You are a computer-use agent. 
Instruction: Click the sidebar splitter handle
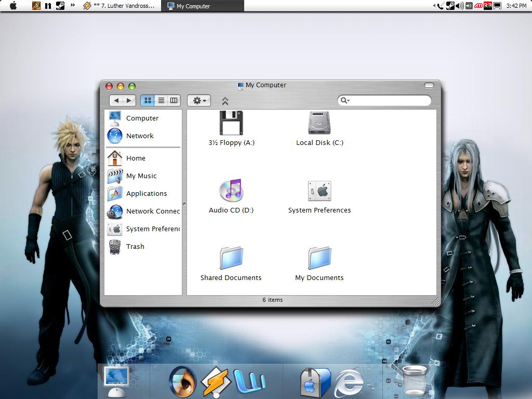[184, 204]
